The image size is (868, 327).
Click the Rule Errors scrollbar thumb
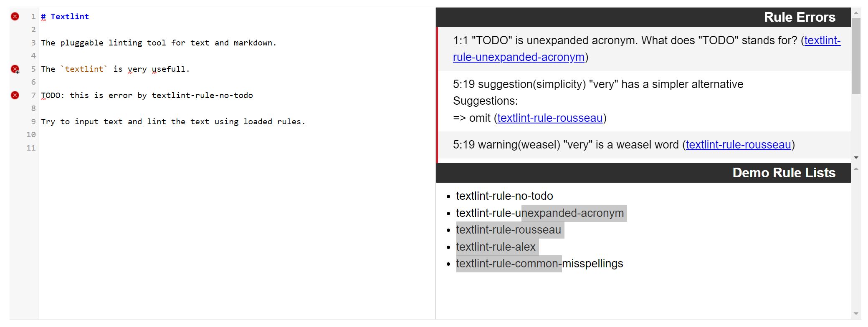pos(856,56)
